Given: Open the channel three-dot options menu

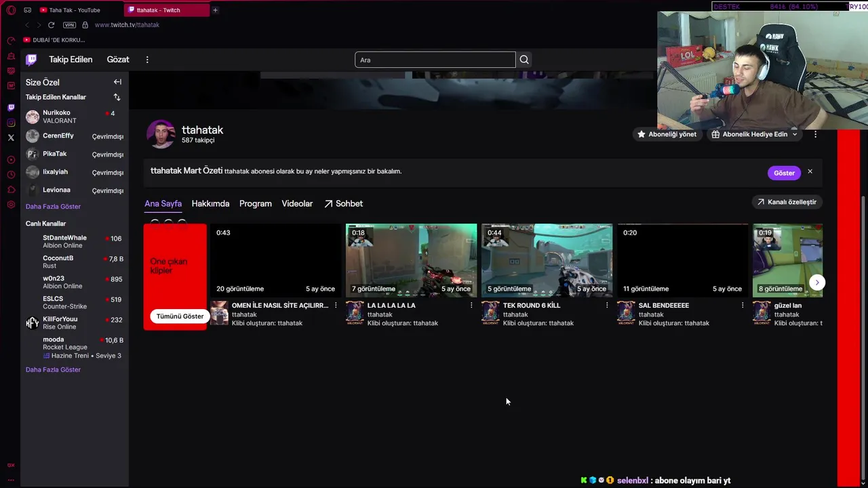Looking at the screenshot, I should [815, 134].
